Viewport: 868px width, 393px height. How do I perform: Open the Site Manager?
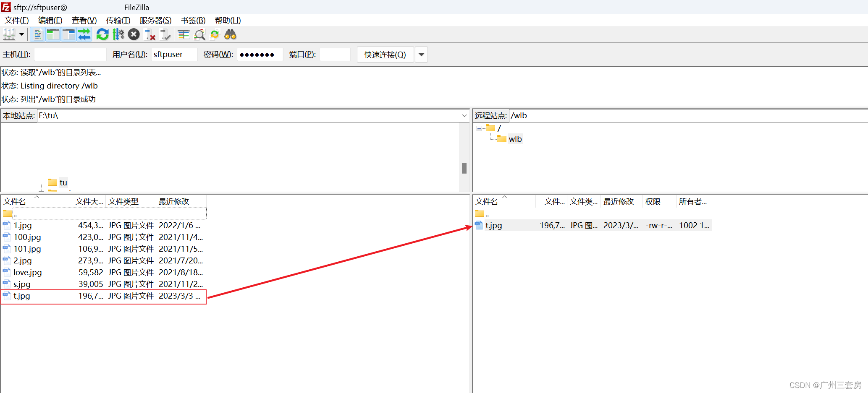tap(9, 34)
